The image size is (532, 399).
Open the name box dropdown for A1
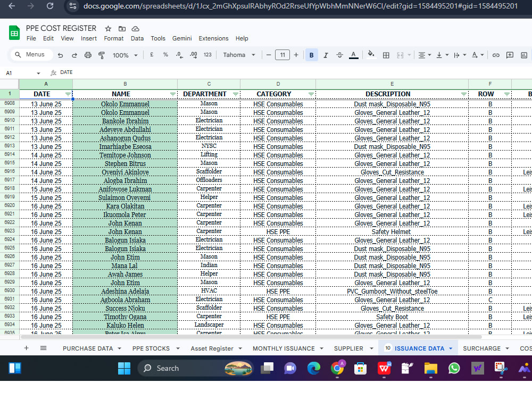pos(38,73)
